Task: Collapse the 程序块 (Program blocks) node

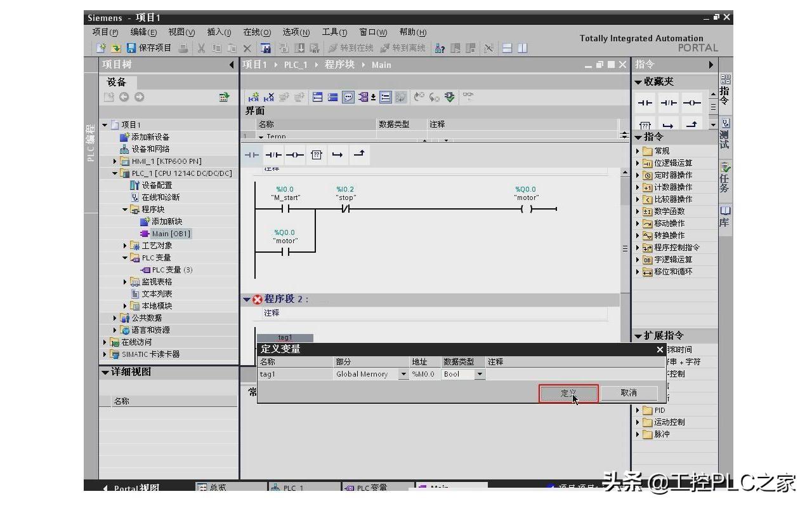Action: 125,210
